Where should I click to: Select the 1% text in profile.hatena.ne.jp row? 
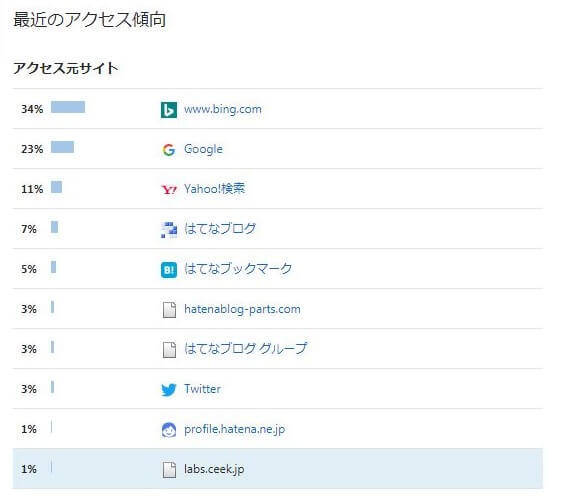point(29,430)
